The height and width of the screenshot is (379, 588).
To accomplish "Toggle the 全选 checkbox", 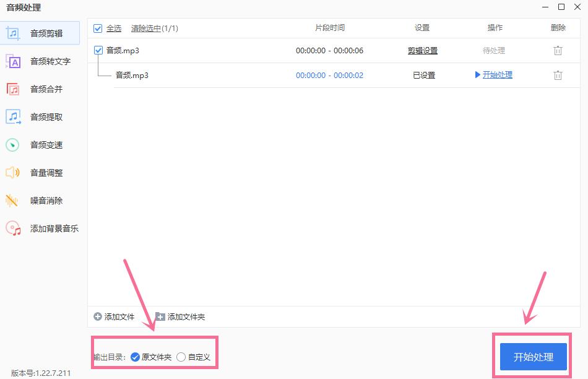I will point(98,28).
